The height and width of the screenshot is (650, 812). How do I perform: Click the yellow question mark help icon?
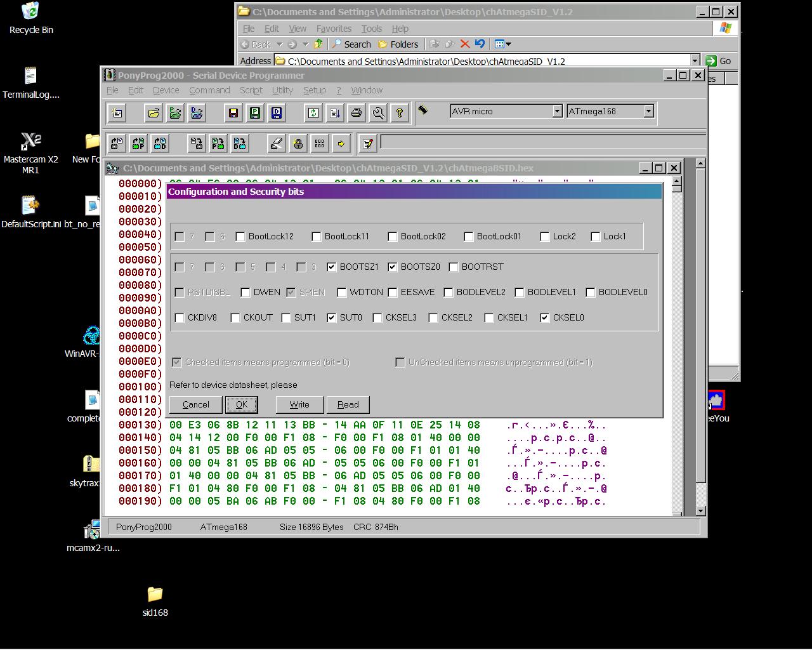coord(399,113)
